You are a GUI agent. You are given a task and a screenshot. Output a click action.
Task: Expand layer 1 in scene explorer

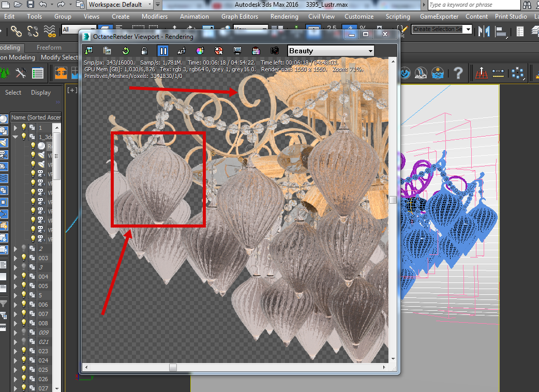tap(15, 127)
